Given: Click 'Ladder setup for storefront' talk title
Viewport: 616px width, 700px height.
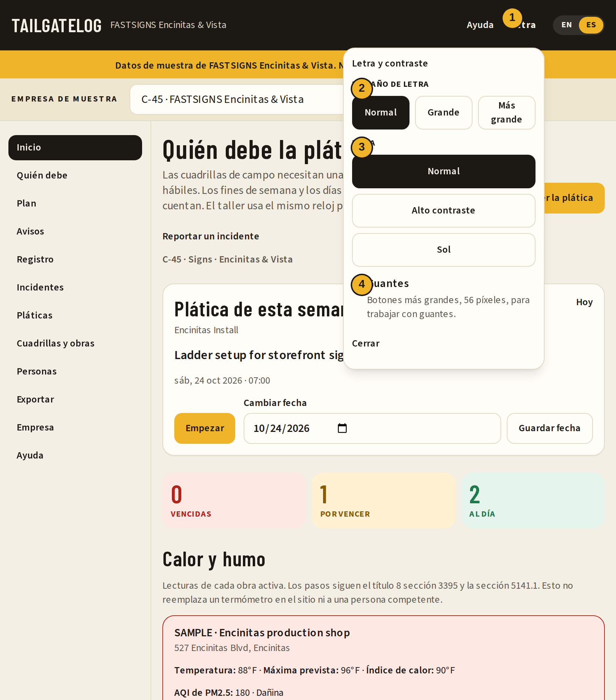Looking at the screenshot, I should point(259,355).
